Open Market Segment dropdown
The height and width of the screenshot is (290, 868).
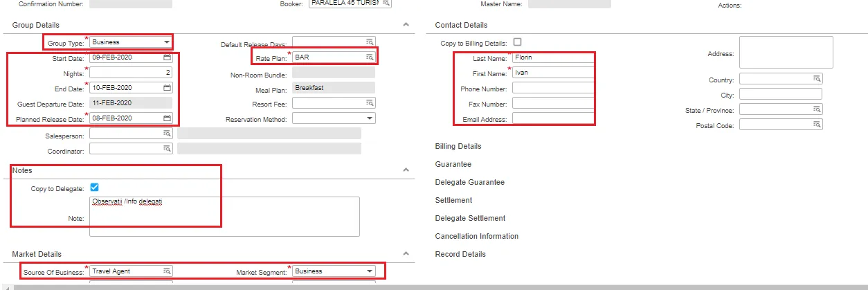(370, 271)
